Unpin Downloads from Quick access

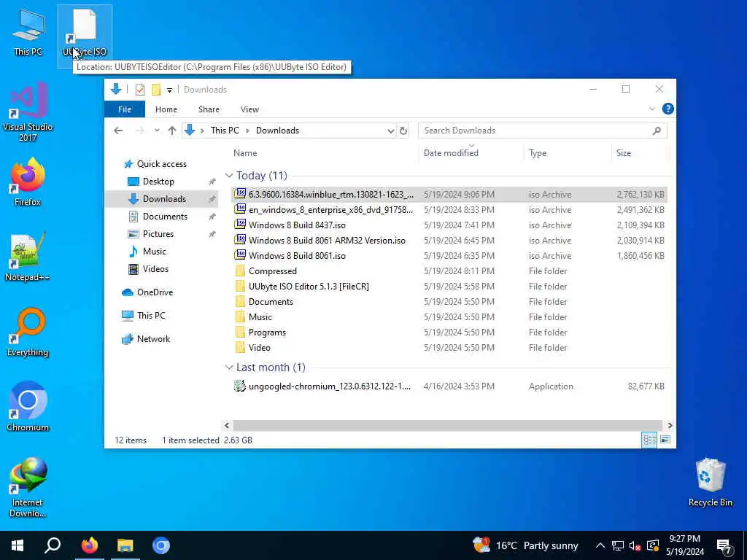click(x=212, y=199)
